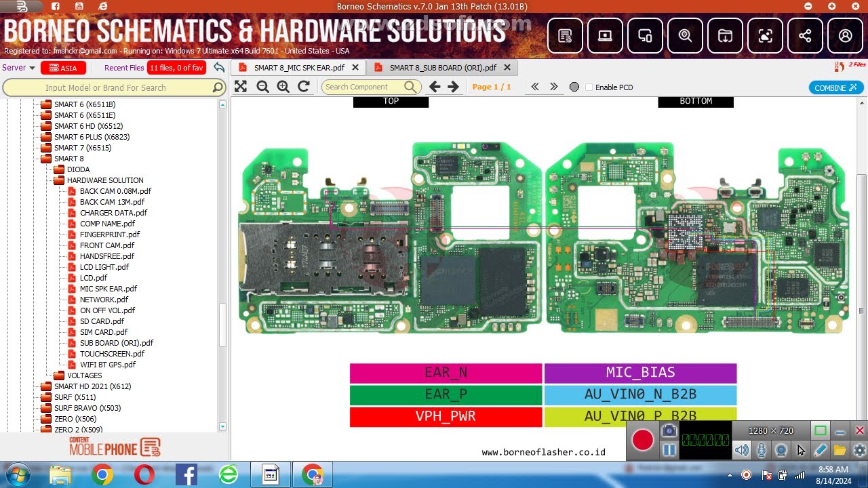Viewport: 868px width, 488px height.
Task: Go to previous page with left arrow
Action: [435, 87]
